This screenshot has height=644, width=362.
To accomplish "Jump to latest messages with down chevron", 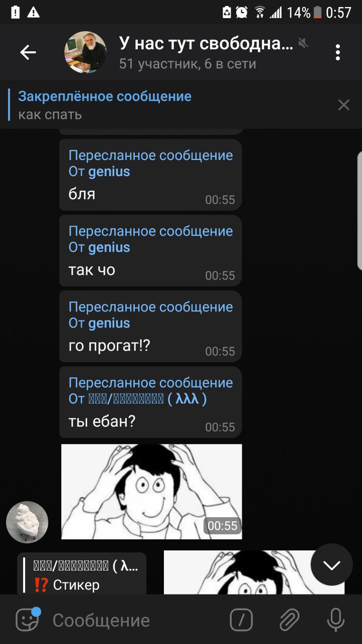I will (x=332, y=565).
